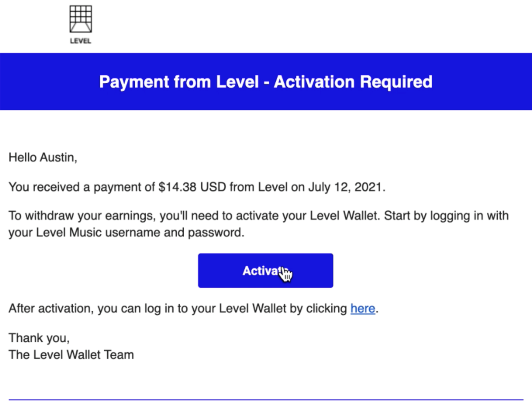Click the "Payment from Level - Activation Required" heading
This screenshot has width=532, height=404.
pyautogui.click(x=266, y=82)
